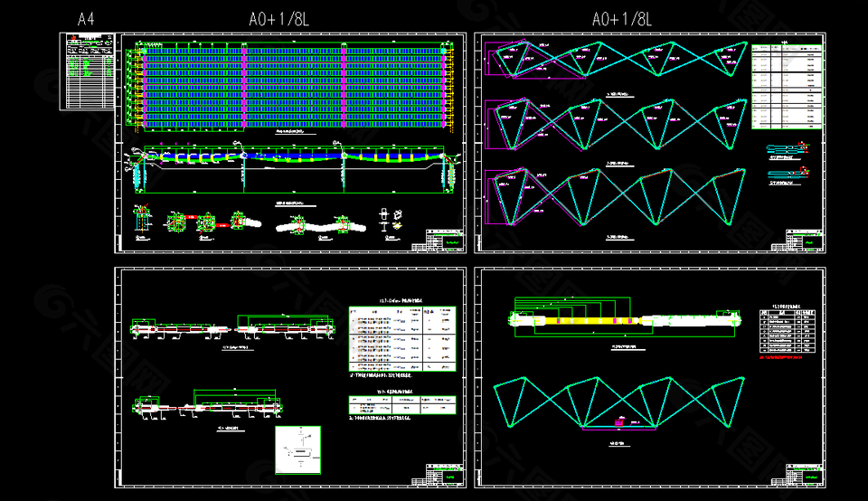Select the top cyan zigzag truss row
This screenshot has height=501, width=868.
[x=615, y=61]
